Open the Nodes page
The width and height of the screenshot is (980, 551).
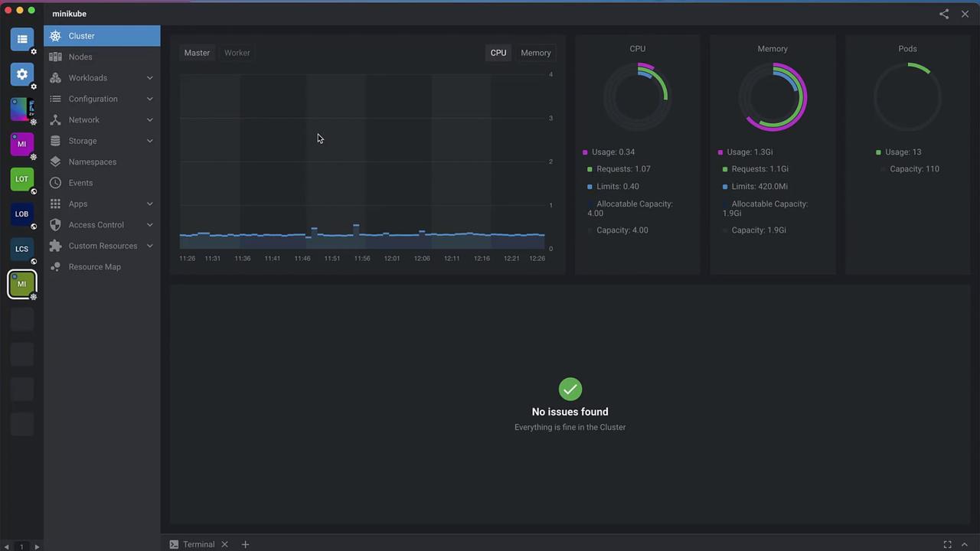point(80,57)
